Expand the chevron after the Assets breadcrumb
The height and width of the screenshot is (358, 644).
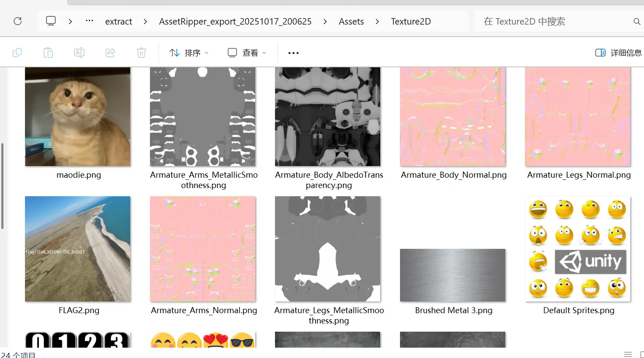tap(377, 22)
